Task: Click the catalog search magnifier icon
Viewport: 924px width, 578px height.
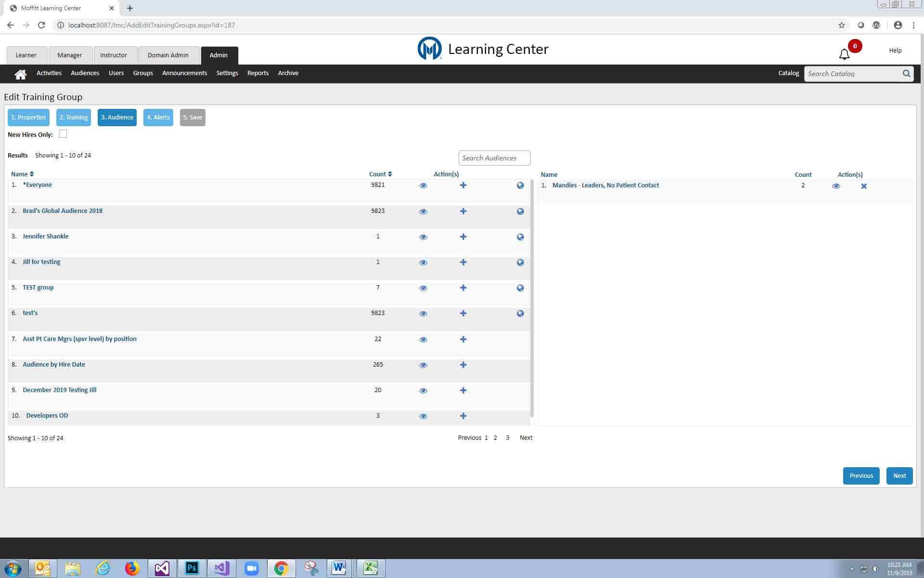Action: click(906, 74)
